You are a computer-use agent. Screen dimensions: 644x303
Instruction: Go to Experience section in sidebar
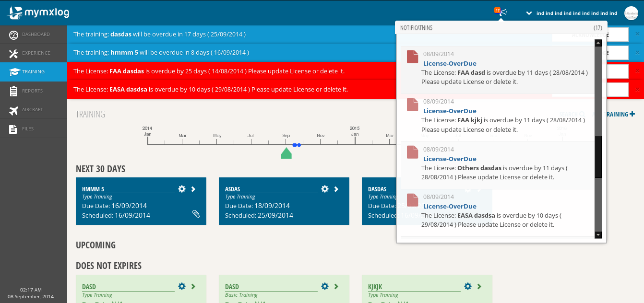coord(34,53)
